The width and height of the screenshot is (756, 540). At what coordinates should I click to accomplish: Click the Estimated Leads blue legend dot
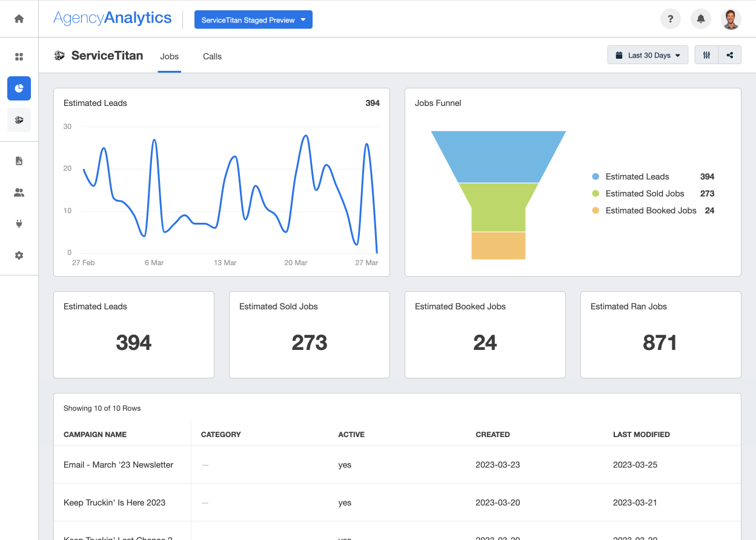595,177
